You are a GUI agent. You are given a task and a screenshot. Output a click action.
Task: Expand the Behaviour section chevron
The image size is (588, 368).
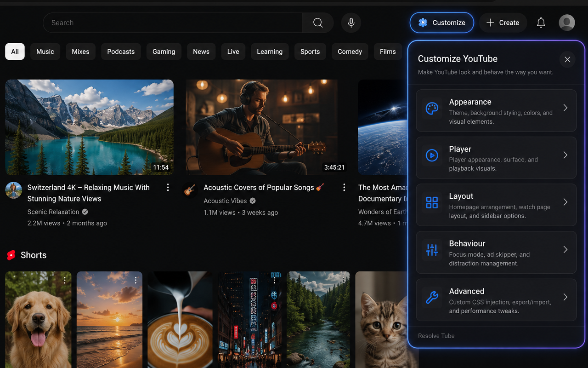pyautogui.click(x=565, y=249)
